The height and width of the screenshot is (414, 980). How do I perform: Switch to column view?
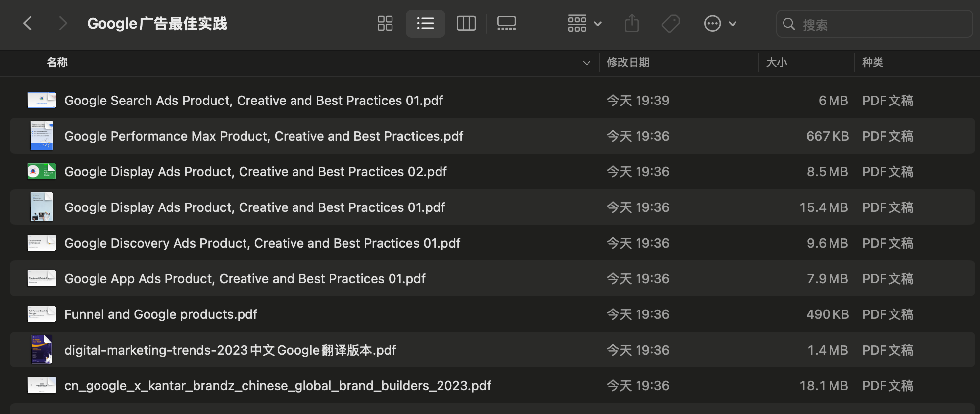[x=466, y=23]
